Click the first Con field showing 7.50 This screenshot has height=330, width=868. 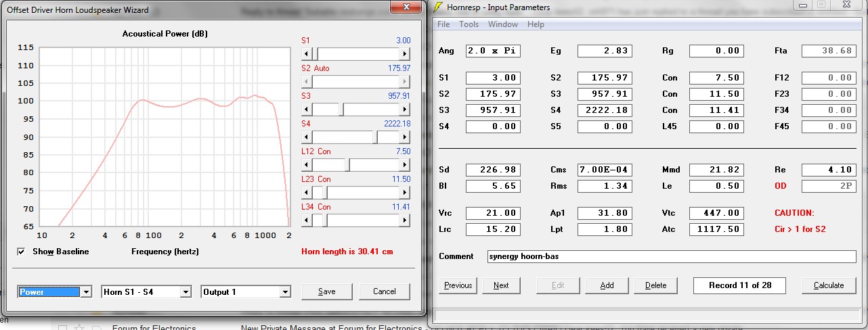pos(716,78)
